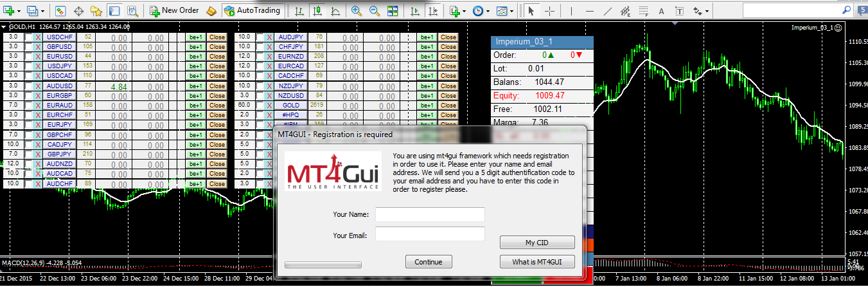Click Close in the CHFJPY row
This screenshot has height=287, width=868.
[448, 47]
